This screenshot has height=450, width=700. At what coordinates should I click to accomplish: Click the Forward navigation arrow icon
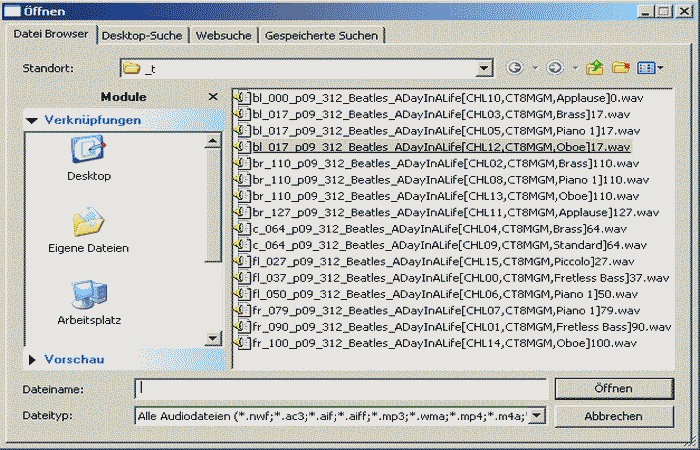coord(553,68)
